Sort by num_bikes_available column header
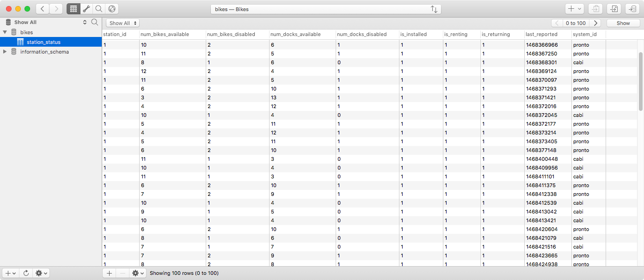The width and height of the screenshot is (644, 280). pos(172,34)
